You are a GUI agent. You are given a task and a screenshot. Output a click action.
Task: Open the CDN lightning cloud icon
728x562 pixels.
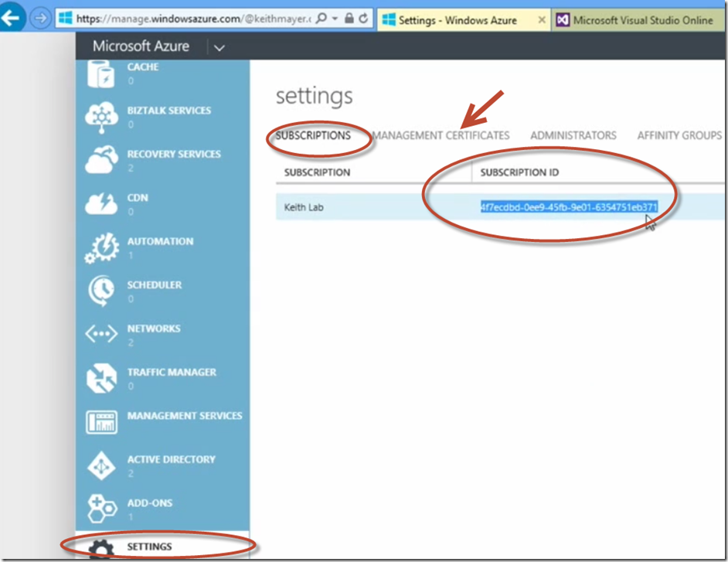pyautogui.click(x=101, y=203)
